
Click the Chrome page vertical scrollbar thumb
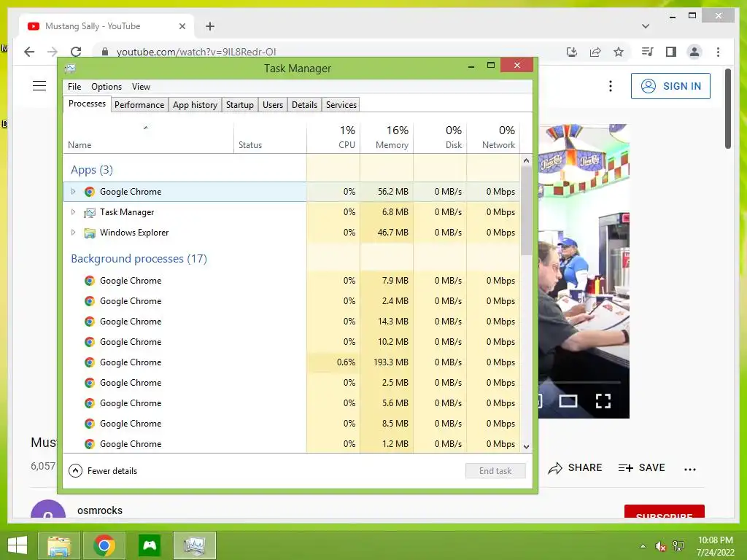click(728, 109)
